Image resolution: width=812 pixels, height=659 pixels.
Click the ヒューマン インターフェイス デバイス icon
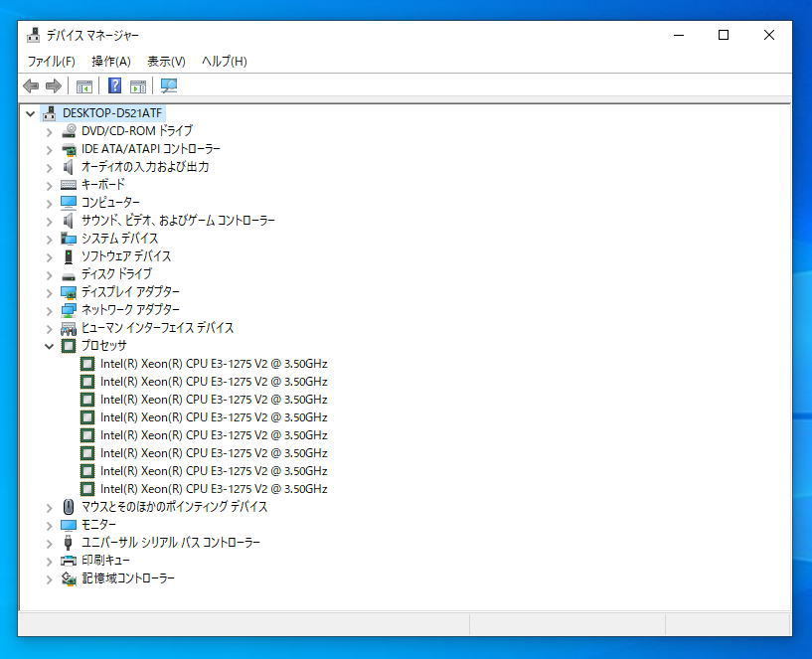click(x=69, y=328)
